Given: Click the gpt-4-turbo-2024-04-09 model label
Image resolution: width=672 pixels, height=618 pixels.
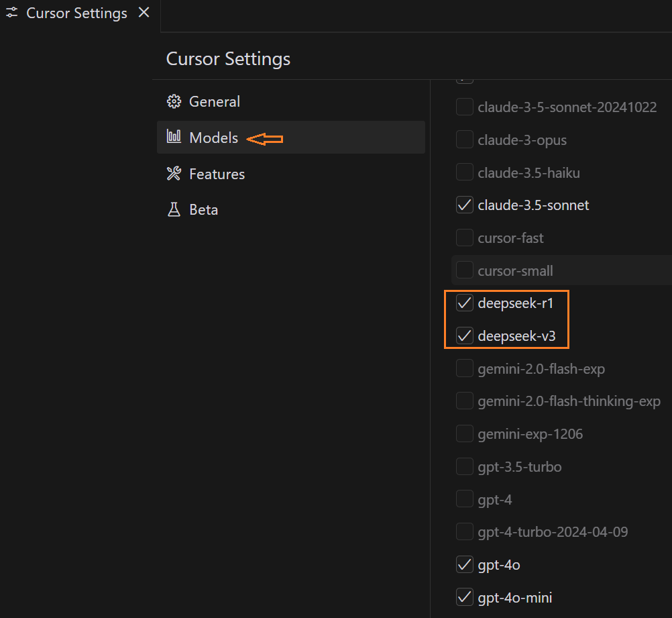Looking at the screenshot, I should pos(553,532).
